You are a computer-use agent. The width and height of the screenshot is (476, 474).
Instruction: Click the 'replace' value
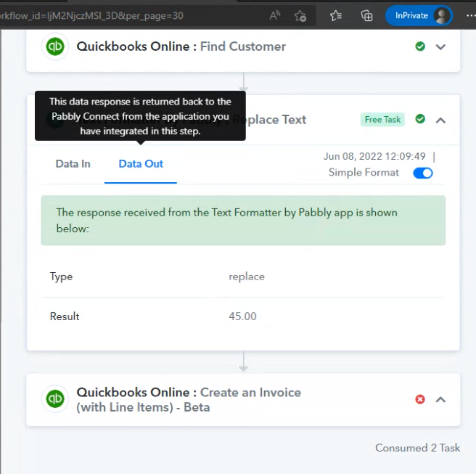point(247,277)
